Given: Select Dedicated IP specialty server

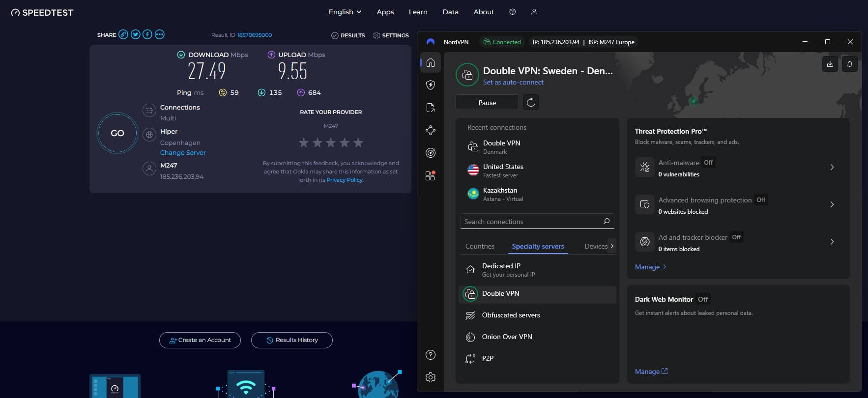Looking at the screenshot, I should (x=537, y=270).
